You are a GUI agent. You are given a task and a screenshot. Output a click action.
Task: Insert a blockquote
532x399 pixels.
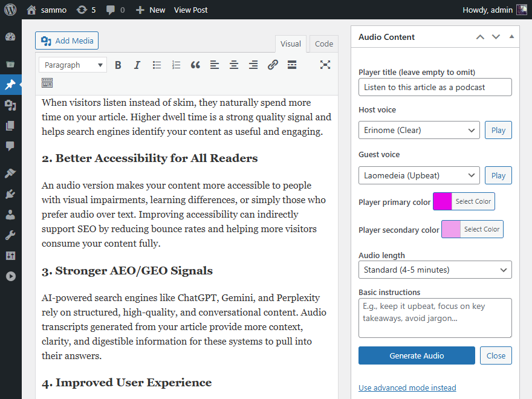195,65
